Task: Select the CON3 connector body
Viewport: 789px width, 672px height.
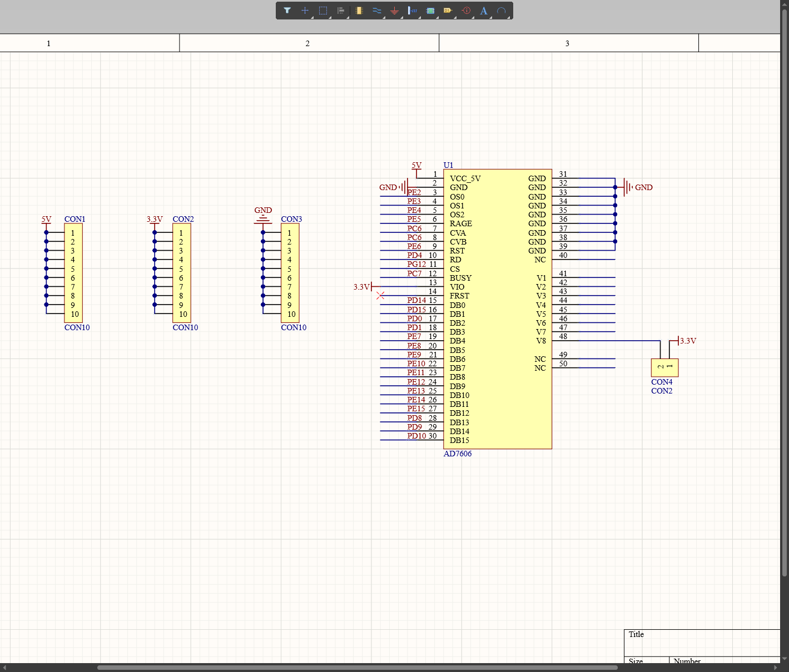Action: pos(290,273)
